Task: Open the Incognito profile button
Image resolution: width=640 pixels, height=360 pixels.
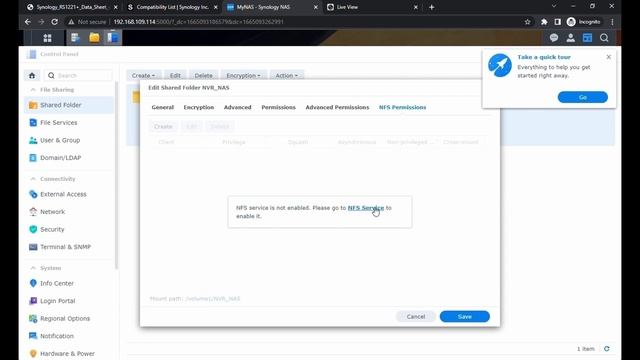Action: tap(584, 22)
